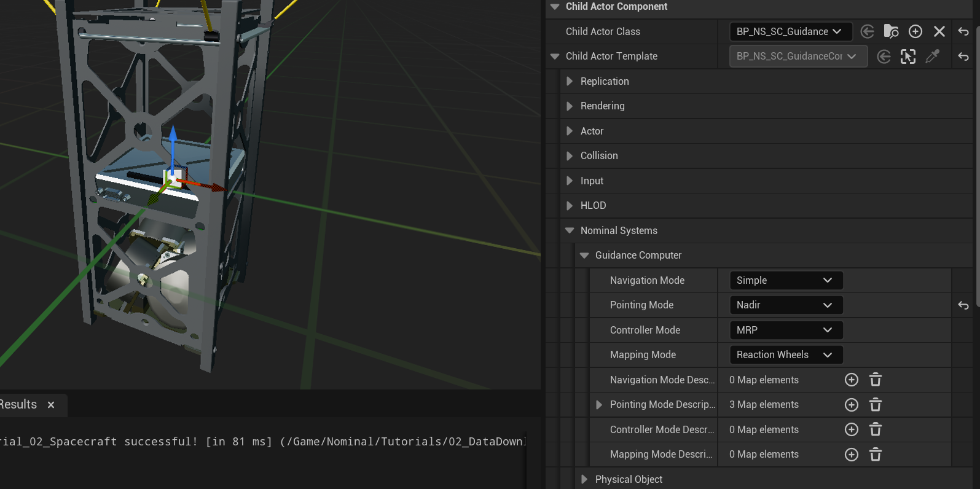Expand the Physical Object section
The width and height of the screenshot is (980, 489).
(x=584, y=479)
